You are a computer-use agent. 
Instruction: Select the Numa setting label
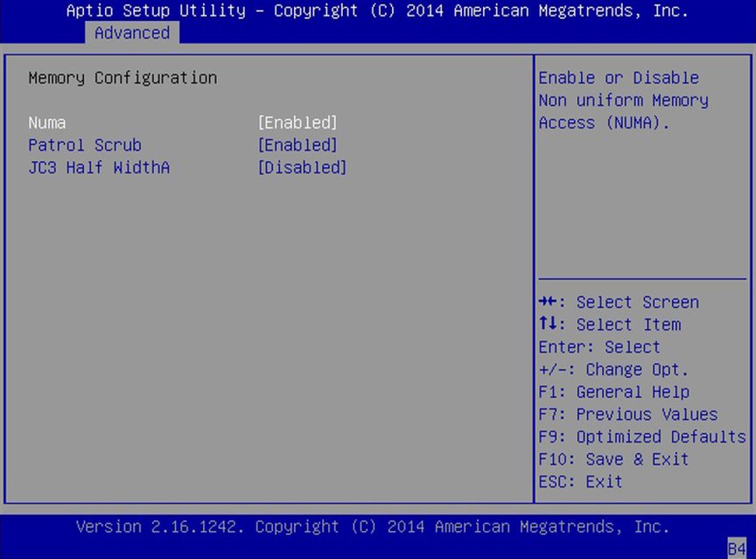[46, 122]
